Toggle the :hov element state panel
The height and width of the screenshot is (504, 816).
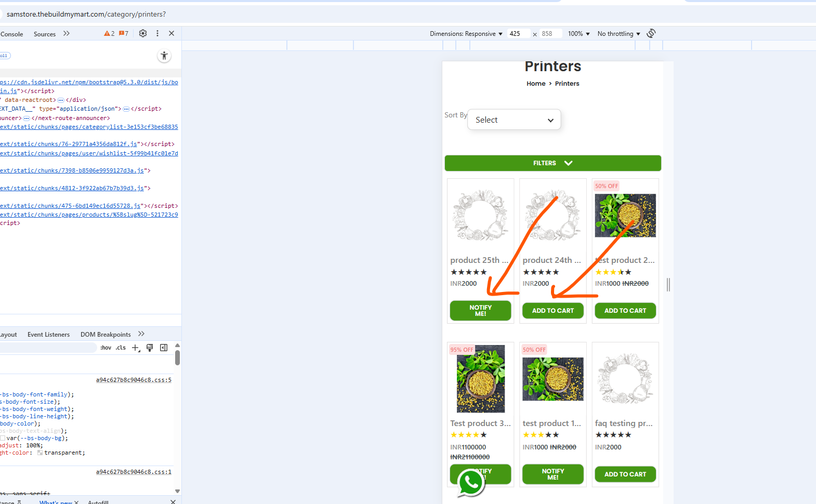[106, 348]
